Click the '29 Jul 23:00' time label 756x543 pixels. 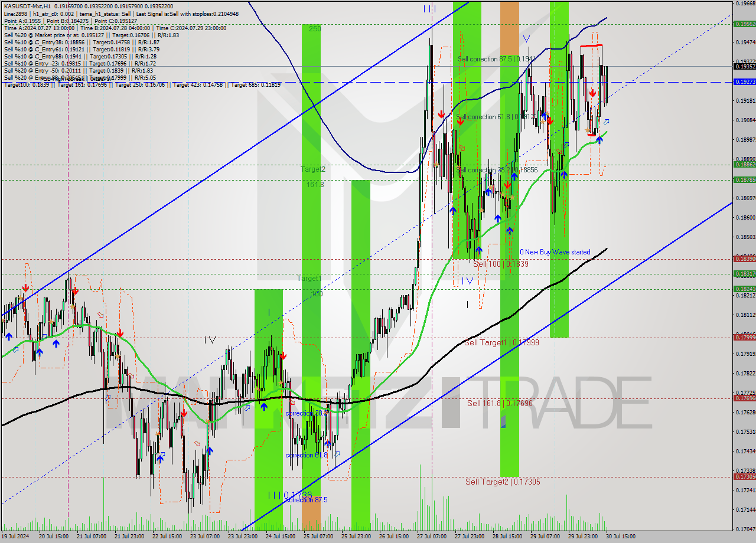[x=583, y=537]
